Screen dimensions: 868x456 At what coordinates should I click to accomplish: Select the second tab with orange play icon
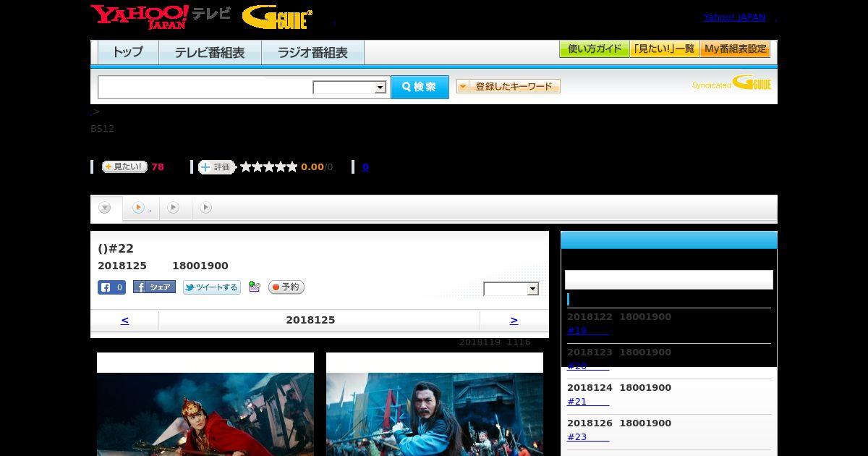[141, 208]
